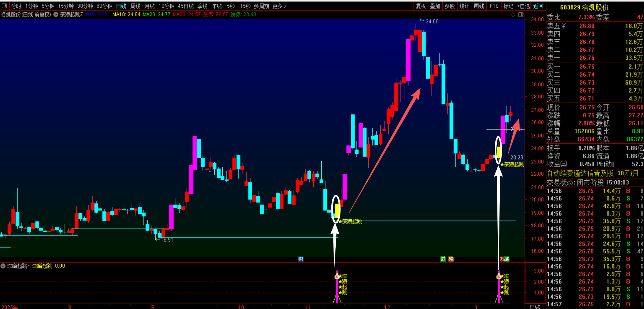Click the 深蹲起跳: 0.00 indicator value
The width and height of the screenshot is (644, 309).
[49, 266]
